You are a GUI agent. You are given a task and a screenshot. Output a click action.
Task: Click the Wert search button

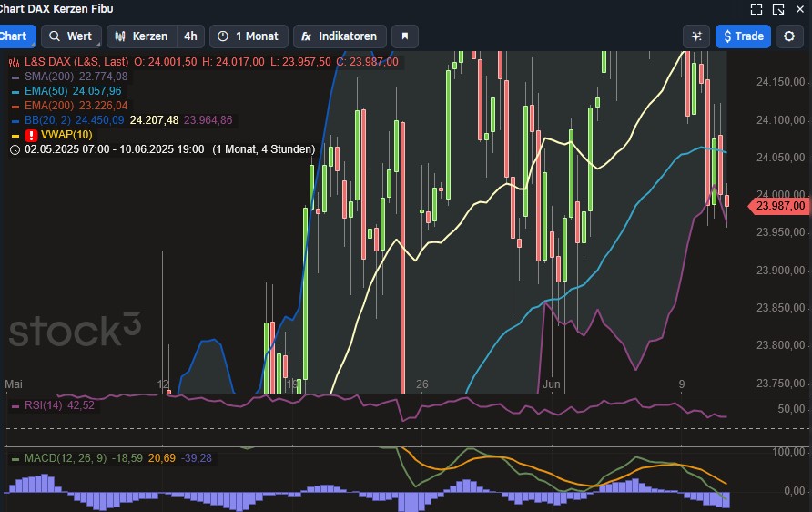click(x=70, y=36)
